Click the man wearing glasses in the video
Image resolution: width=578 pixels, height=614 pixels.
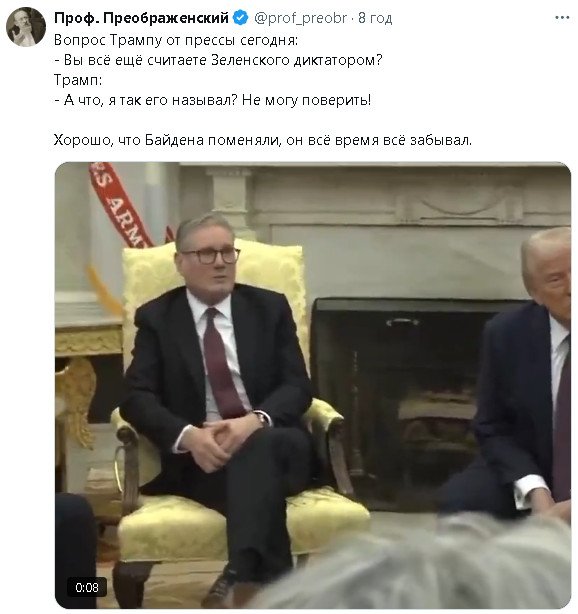pos(219,392)
